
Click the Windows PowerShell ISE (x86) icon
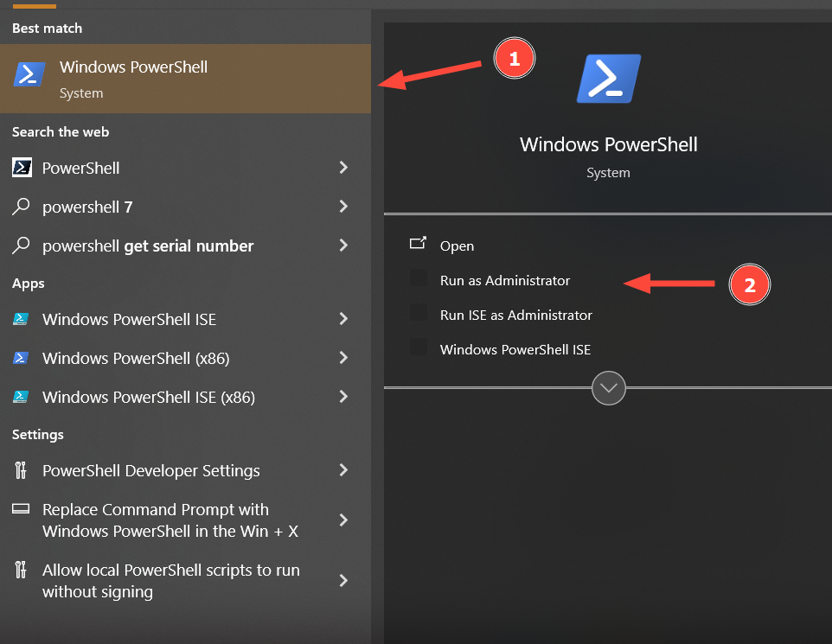(x=21, y=397)
